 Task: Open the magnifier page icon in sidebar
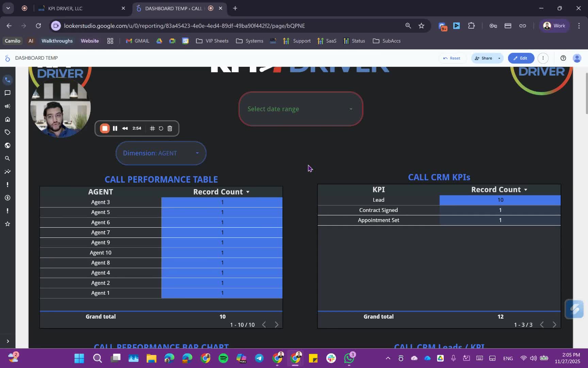coord(7,158)
